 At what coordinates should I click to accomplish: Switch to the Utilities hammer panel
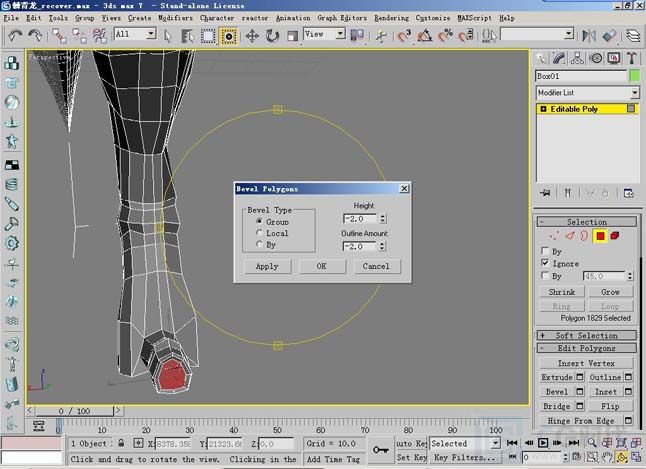[632, 59]
